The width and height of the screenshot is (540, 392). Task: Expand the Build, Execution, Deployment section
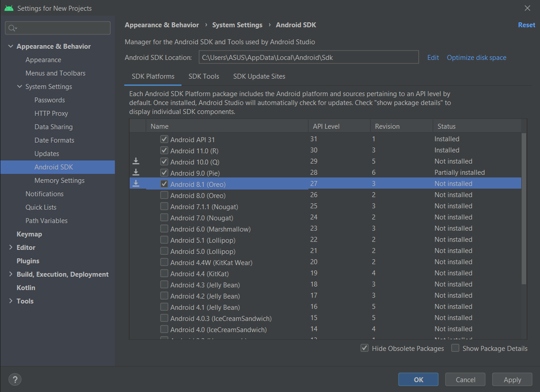(11, 274)
